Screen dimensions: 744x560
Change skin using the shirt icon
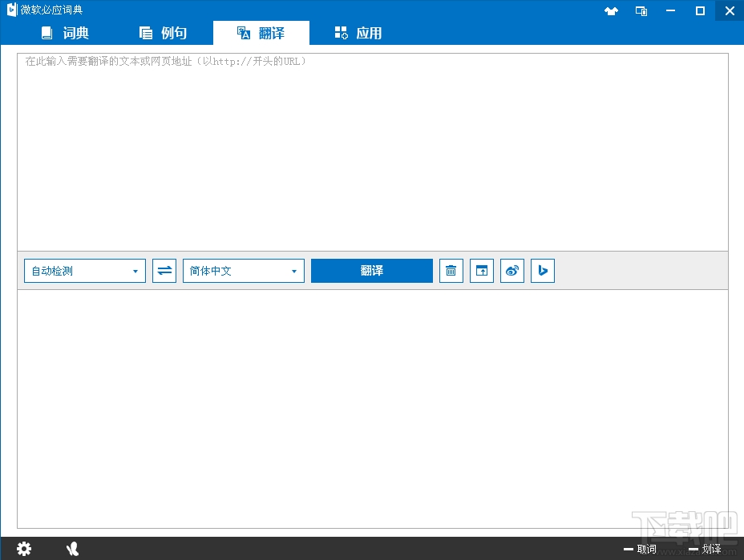[x=611, y=11]
